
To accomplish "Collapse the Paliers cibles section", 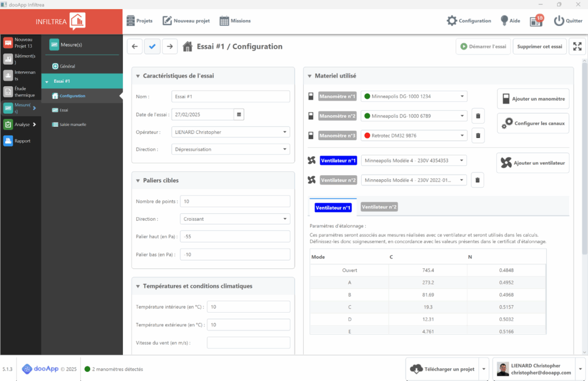I will 137,180.
